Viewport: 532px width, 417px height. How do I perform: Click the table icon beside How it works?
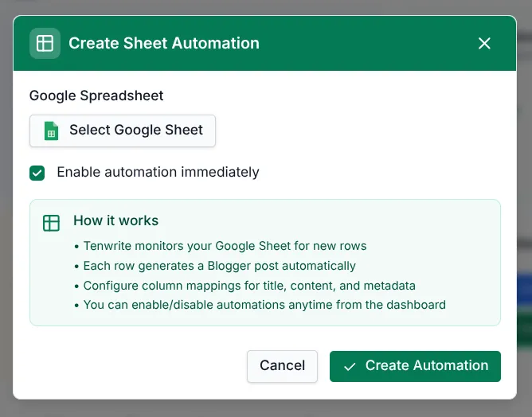pos(51,223)
